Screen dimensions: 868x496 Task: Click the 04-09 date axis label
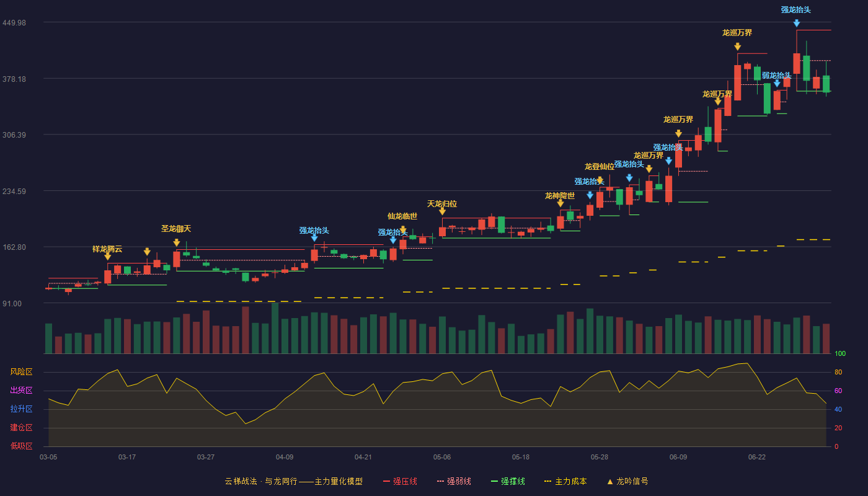285,457
